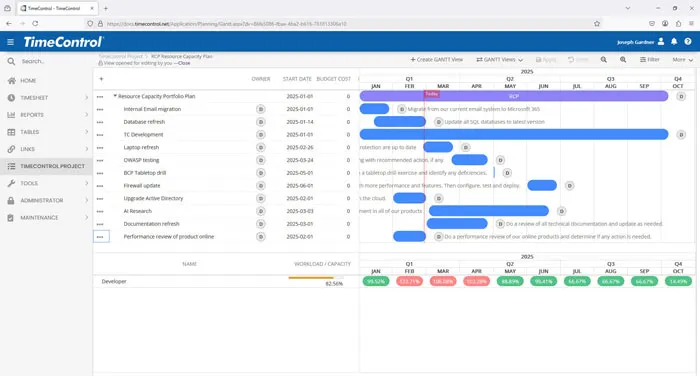The height and width of the screenshot is (376, 700).
Task: Sort by the START DATE column header
Action: pos(297,79)
